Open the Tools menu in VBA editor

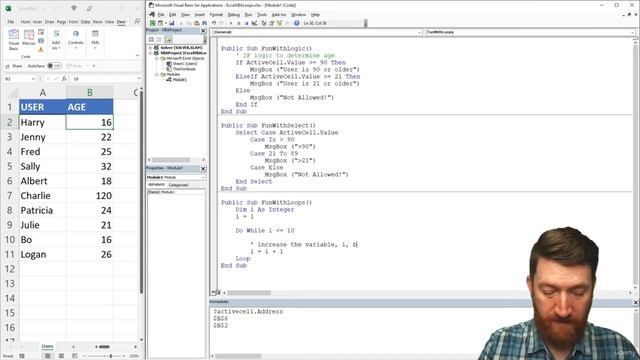tap(262, 15)
